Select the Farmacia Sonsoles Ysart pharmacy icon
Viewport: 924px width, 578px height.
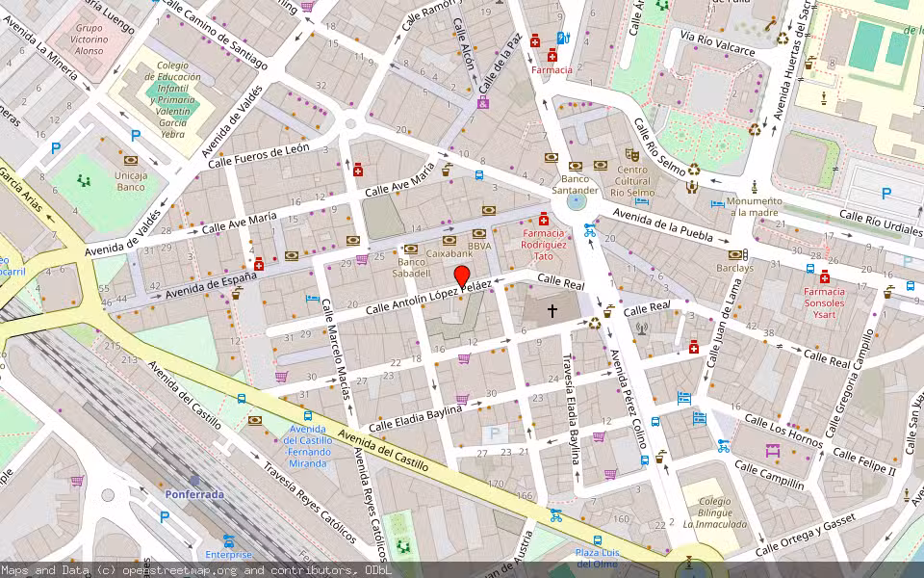point(825,276)
